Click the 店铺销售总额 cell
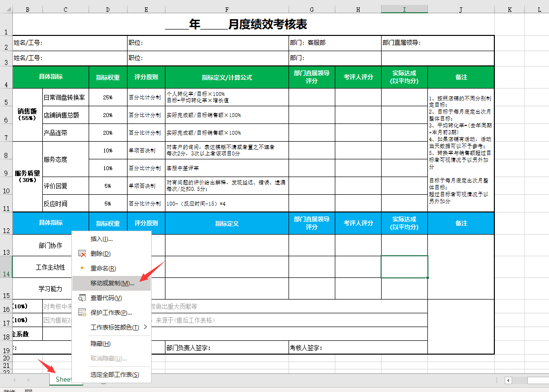The image size is (549, 392). point(66,115)
